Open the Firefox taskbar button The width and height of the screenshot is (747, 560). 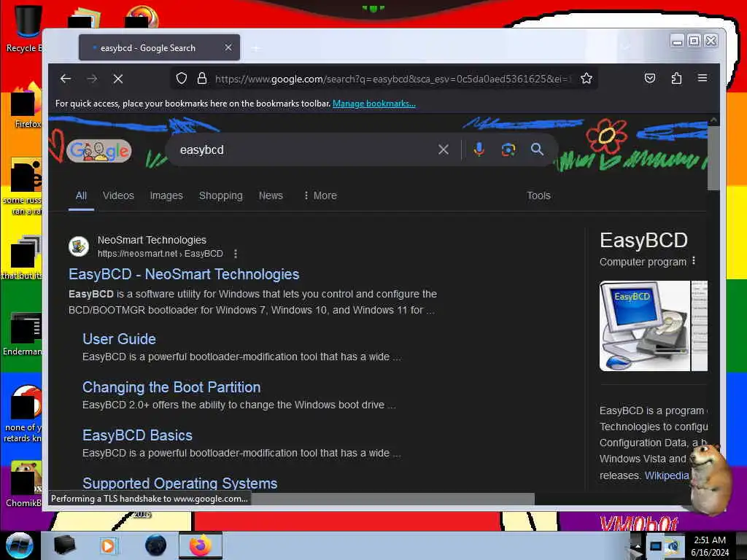coord(201,545)
